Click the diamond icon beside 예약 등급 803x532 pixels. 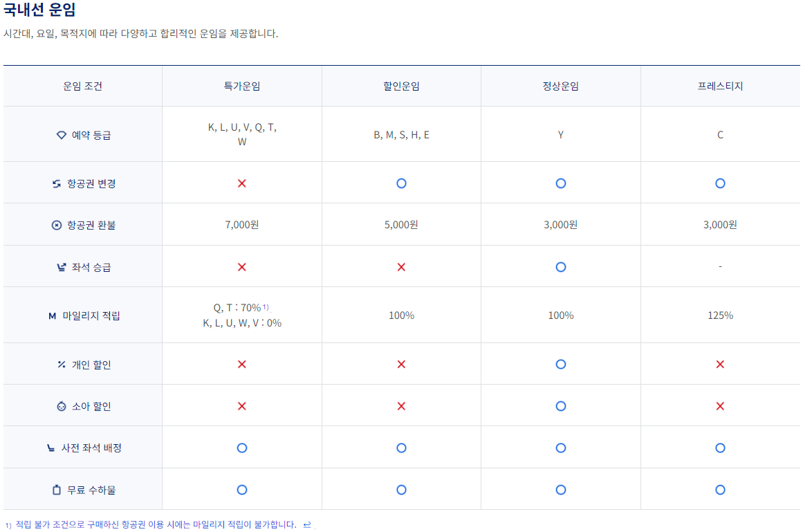[x=62, y=136]
